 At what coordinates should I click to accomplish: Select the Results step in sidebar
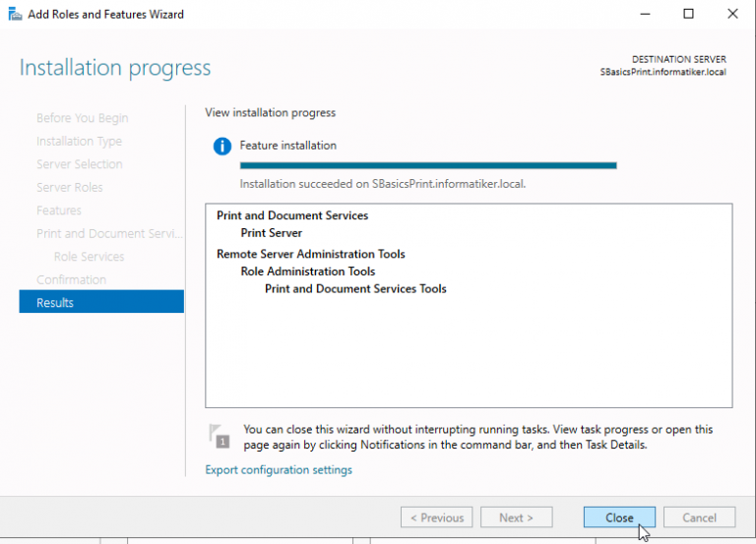(x=101, y=303)
